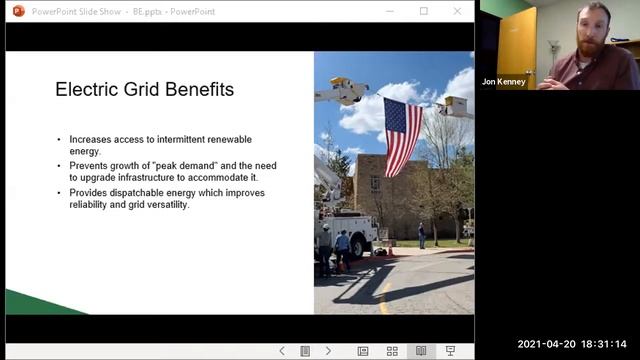Click the PowerPoint app logo in title bar
640x360 pixels.
pos(19,11)
